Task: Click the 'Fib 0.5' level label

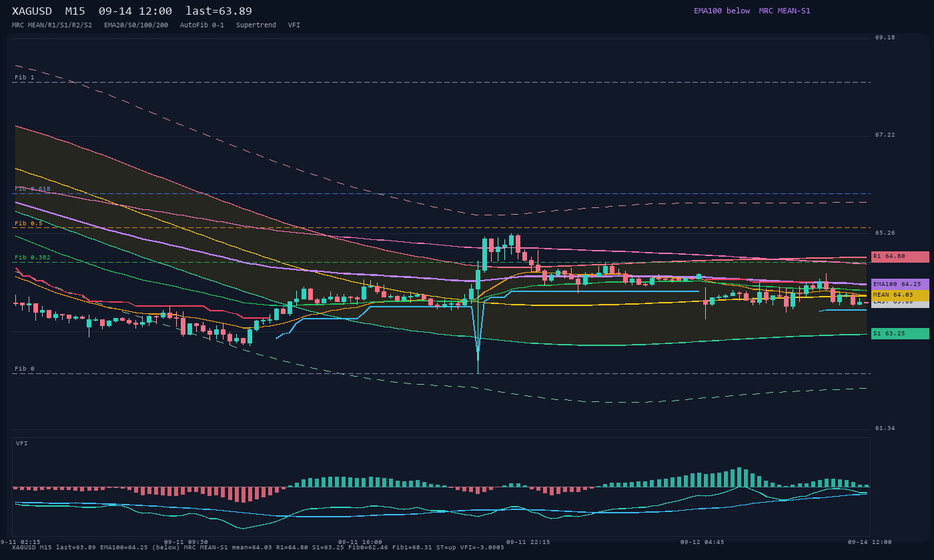Action: 29,223
